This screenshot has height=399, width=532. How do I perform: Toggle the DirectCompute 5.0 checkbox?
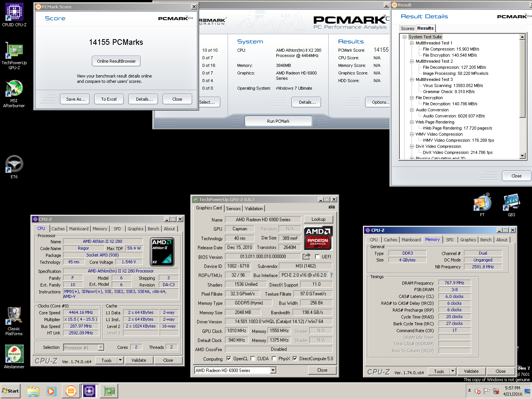tap(295, 358)
